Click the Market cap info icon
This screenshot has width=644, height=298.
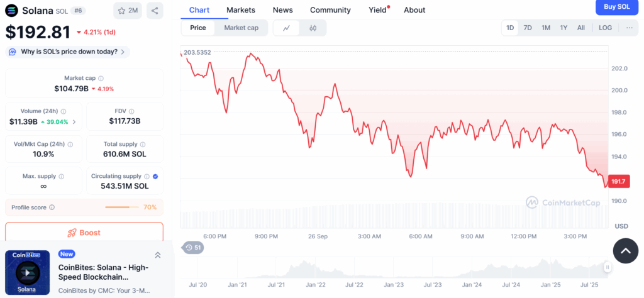point(101,78)
